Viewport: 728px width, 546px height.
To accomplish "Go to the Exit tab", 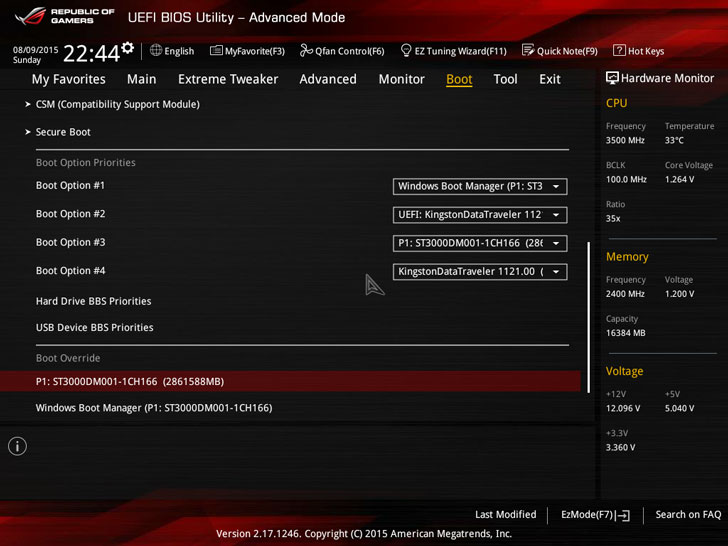I will (x=550, y=79).
